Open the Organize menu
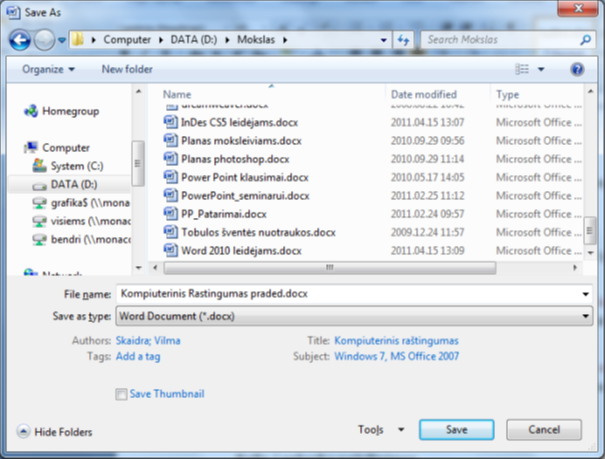 [x=48, y=69]
